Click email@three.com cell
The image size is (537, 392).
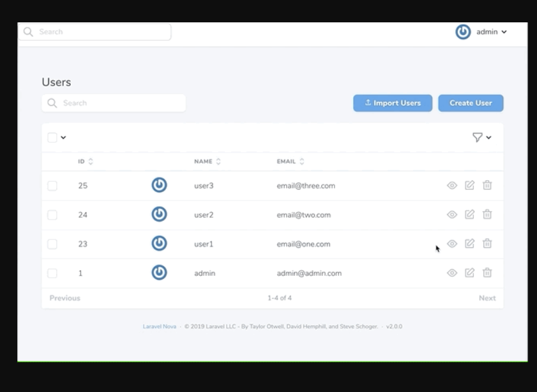[x=306, y=186]
